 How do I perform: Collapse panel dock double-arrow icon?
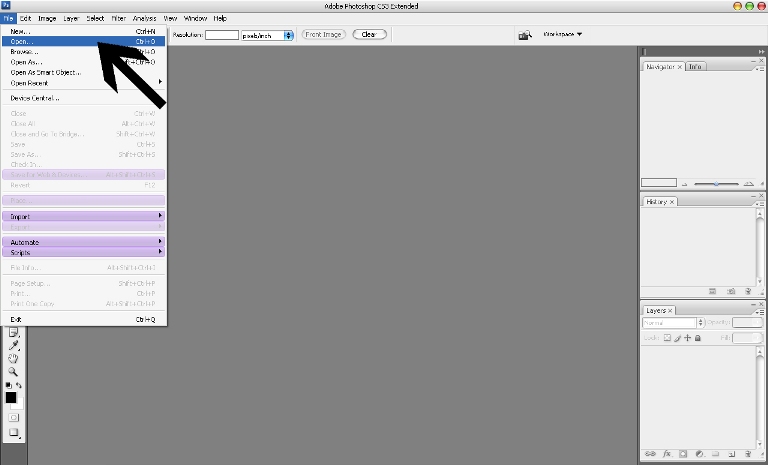pyautogui.click(x=761, y=51)
